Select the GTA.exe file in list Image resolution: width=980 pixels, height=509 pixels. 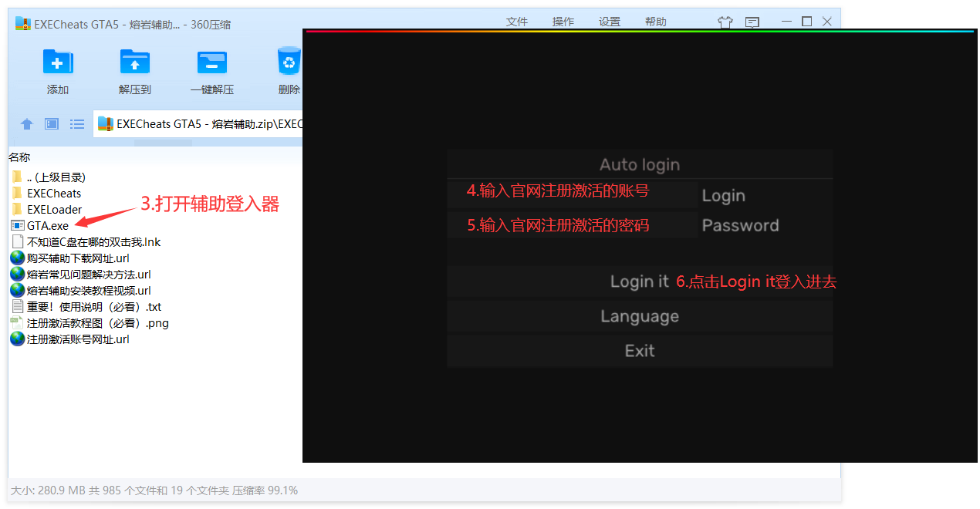coord(47,226)
